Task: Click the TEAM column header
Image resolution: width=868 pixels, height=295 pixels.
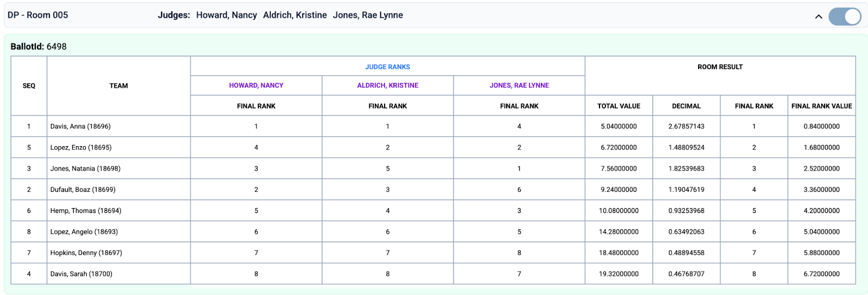Action: [118, 86]
